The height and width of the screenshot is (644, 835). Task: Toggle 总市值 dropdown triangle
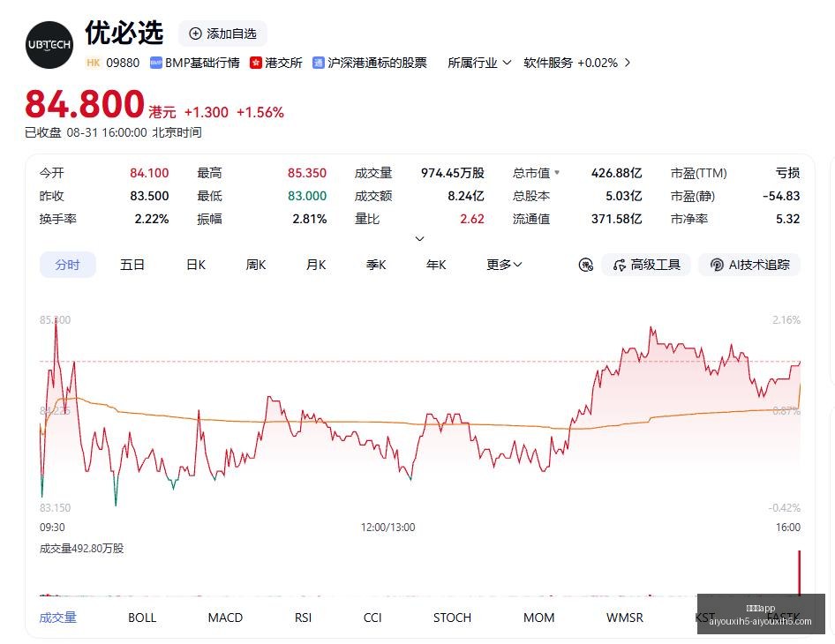click(x=557, y=172)
